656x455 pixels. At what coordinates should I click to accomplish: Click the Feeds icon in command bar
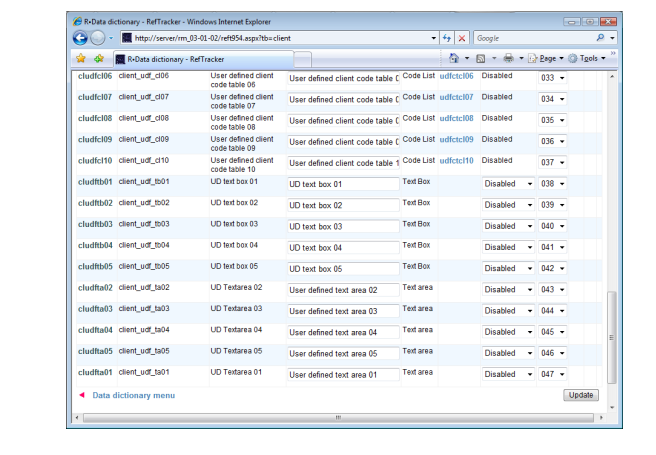pos(481,58)
